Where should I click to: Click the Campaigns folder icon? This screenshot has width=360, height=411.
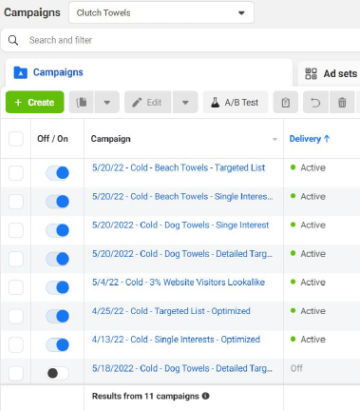pyautogui.click(x=20, y=72)
